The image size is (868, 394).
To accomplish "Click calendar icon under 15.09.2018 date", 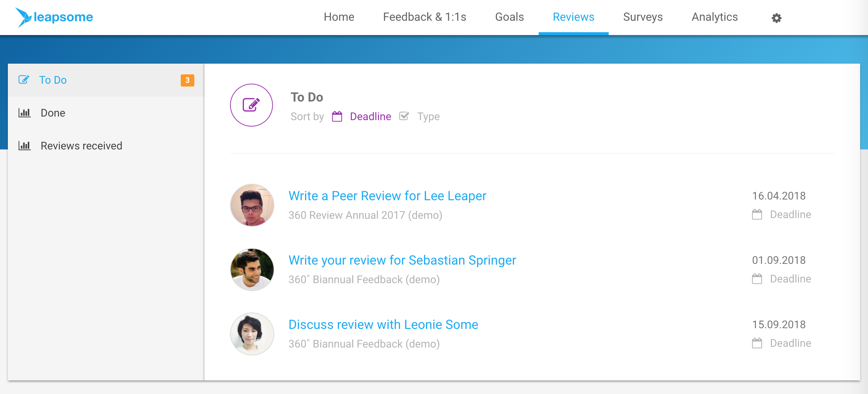I will pyautogui.click(x=757, y=343).
